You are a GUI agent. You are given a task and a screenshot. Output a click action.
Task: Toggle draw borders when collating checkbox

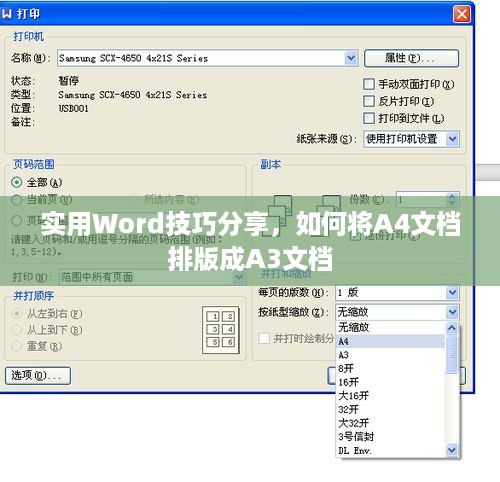coord(264,338)
